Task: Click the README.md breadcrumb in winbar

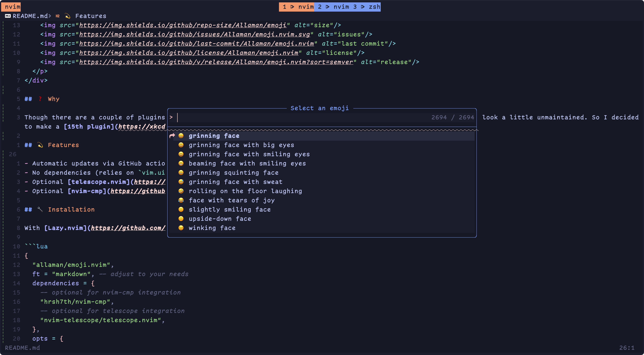Action: [30, 16]
